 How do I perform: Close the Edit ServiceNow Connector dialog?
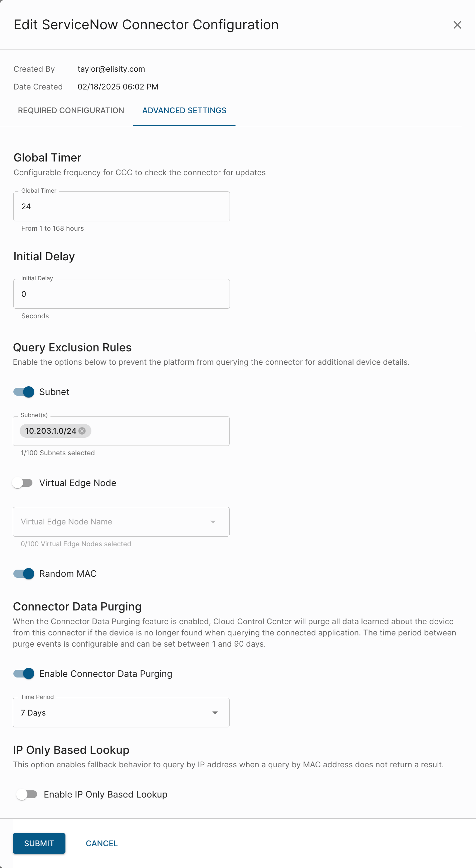[x=457, y=25]
